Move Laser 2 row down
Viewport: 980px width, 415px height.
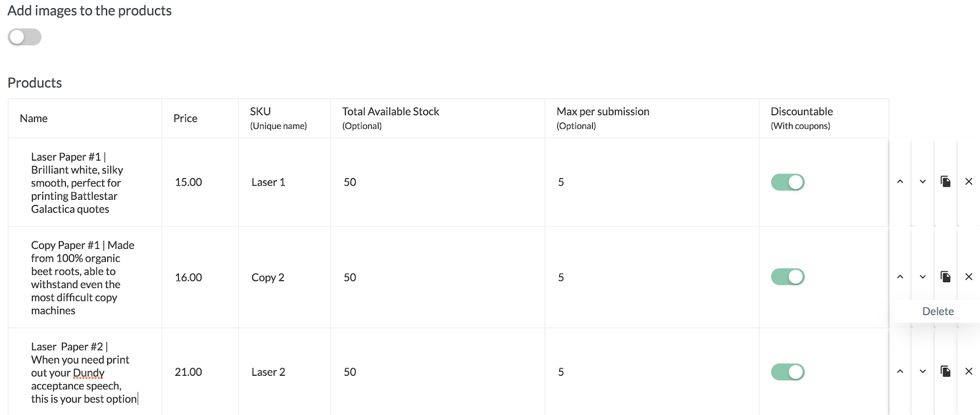922,371
